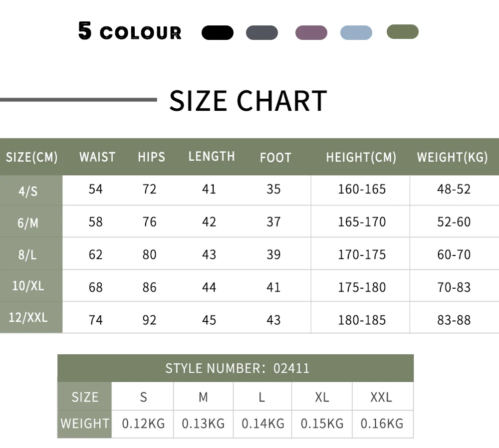The height and width of the screenshot is (448, 499).
Task: Select the 6/M size row label
Action: click(x=28, y=223)
